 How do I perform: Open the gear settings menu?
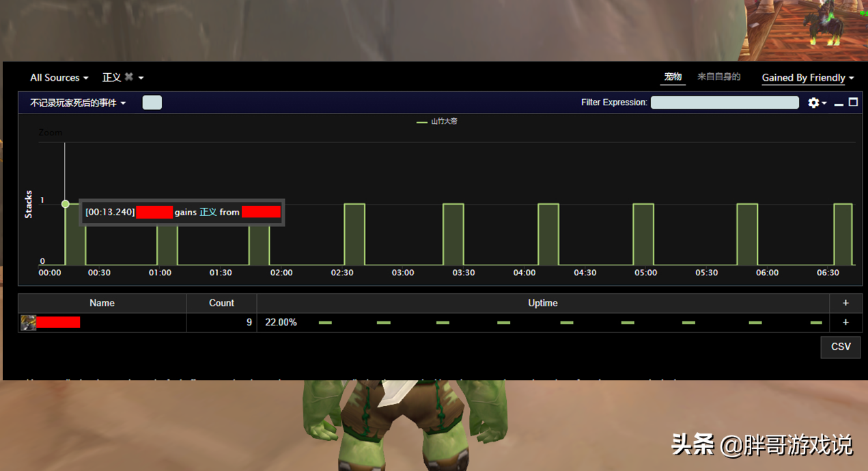(x=817, y=103)
